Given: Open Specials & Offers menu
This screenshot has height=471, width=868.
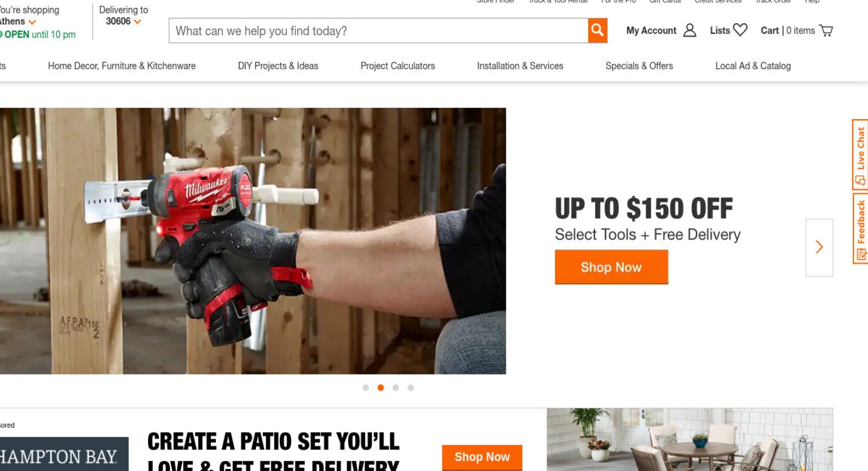Looking at the screenshot, I should click(x=639, y=66).
